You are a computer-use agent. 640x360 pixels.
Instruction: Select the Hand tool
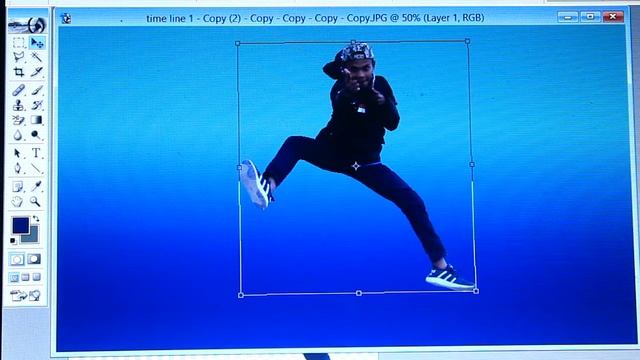17,201
